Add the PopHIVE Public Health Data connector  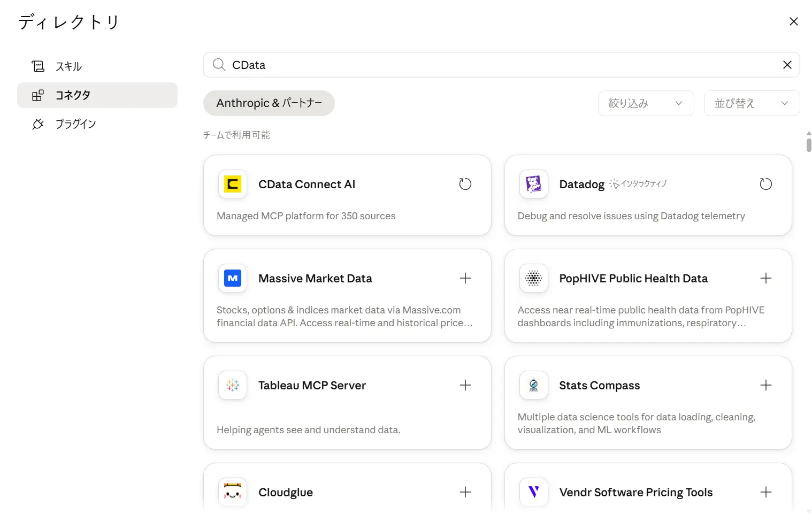tap(765, 278)
